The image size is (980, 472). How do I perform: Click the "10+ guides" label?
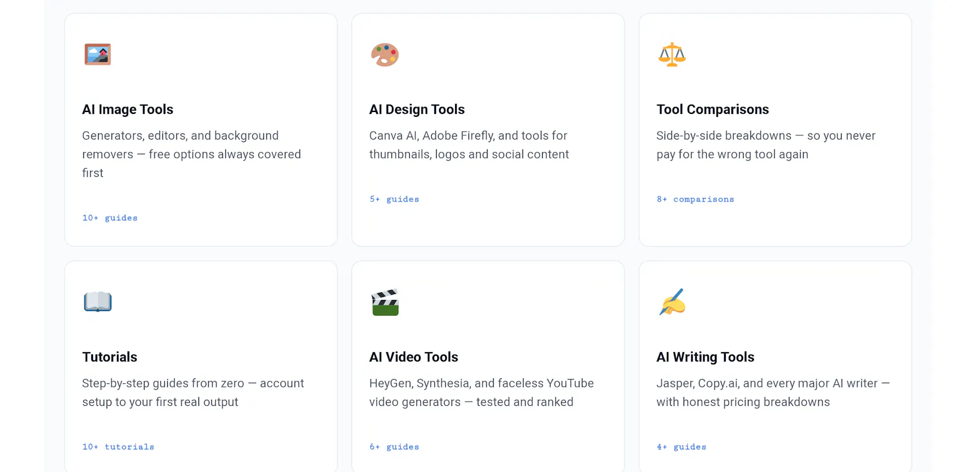pos(110,218)
